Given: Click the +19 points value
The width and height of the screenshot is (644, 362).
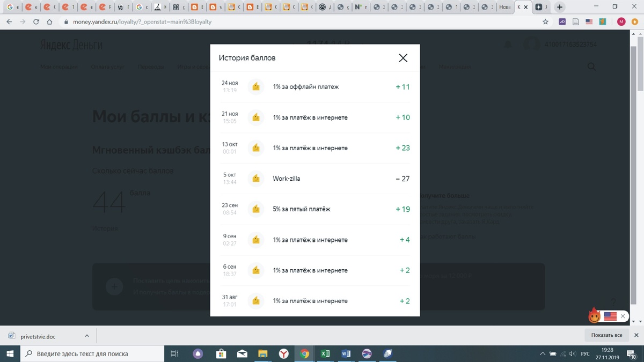Looking at the screenshot, I should [x=402, y=209].
